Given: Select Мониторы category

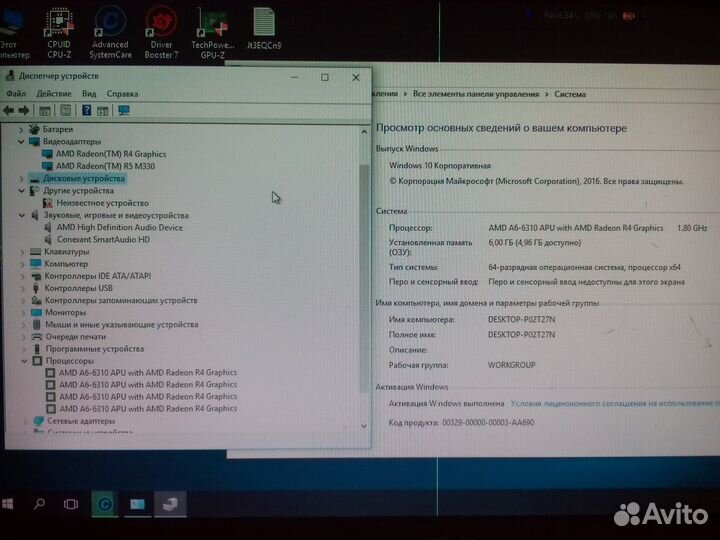Looking at the screenshot, I should [x=65, y=312].
